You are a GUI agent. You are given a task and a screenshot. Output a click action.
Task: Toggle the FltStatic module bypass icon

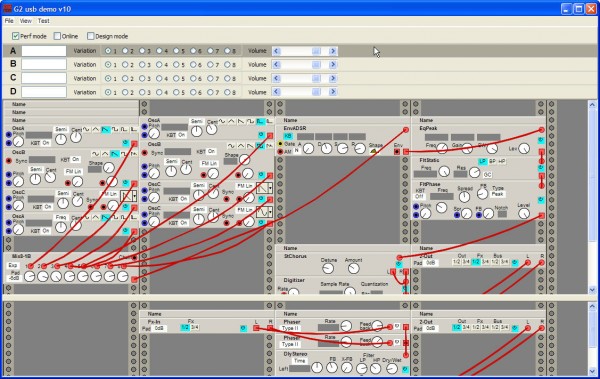[541, 168]
